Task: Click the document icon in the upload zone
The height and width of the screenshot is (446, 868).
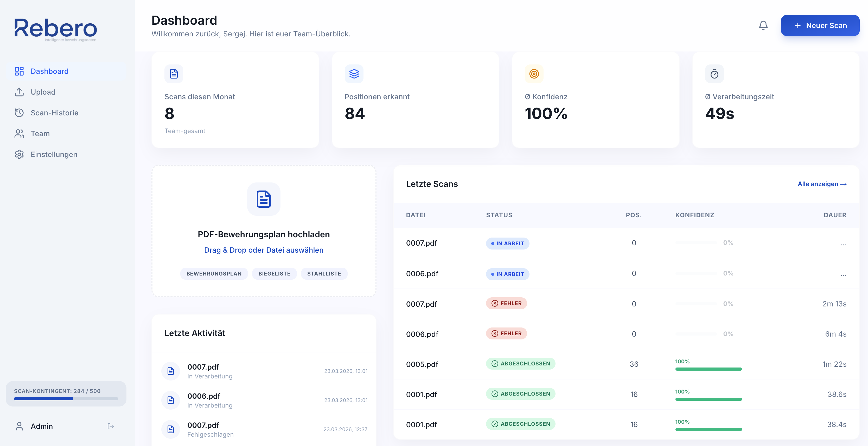Action: click(x=264, y=199)
